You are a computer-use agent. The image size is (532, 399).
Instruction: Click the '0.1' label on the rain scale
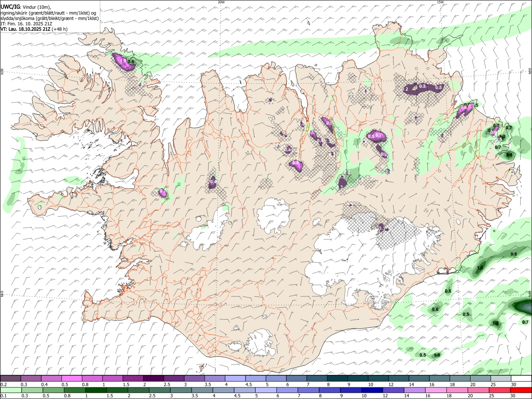(3, 396)
